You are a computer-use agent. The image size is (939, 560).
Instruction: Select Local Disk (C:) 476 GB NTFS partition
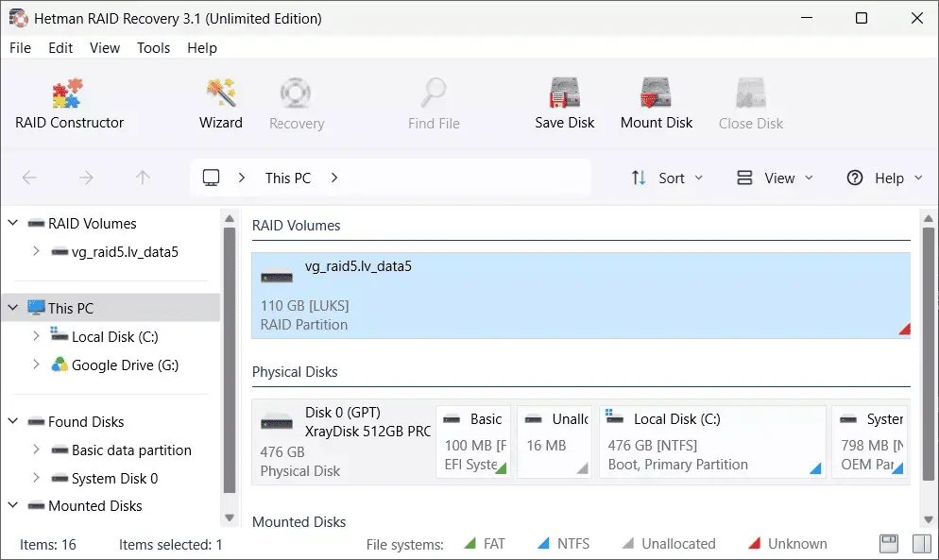(x=712, y=441)
